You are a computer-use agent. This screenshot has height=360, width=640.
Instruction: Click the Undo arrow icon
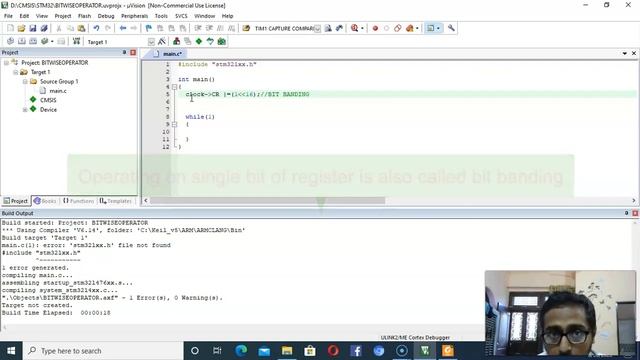[x=96, y=28]
